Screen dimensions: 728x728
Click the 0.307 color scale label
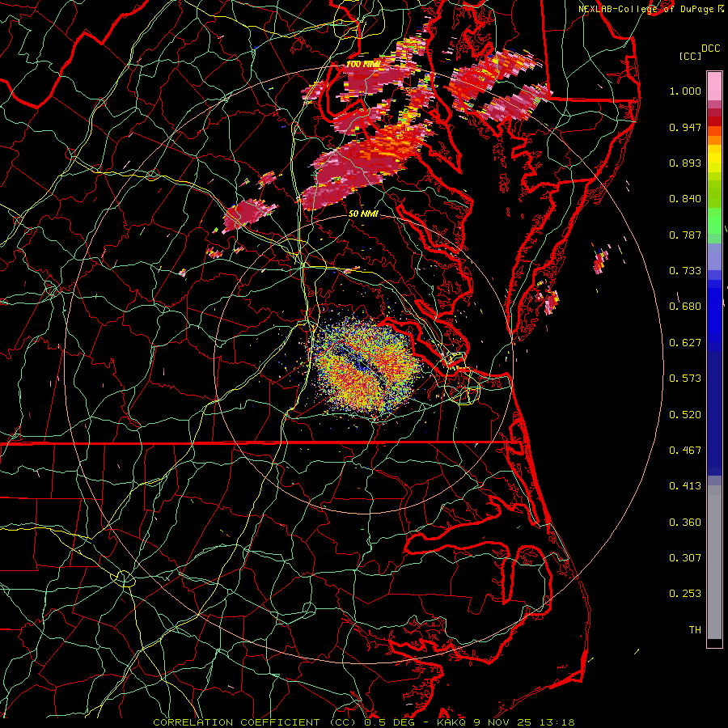click(x=685, y=558)
